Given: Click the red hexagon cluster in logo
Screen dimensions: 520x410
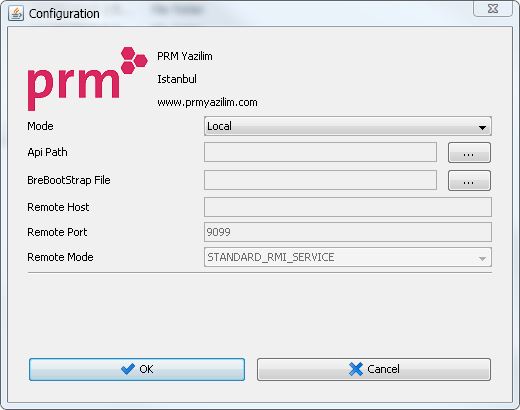Looking at the screenshot, I should [134, 60].
